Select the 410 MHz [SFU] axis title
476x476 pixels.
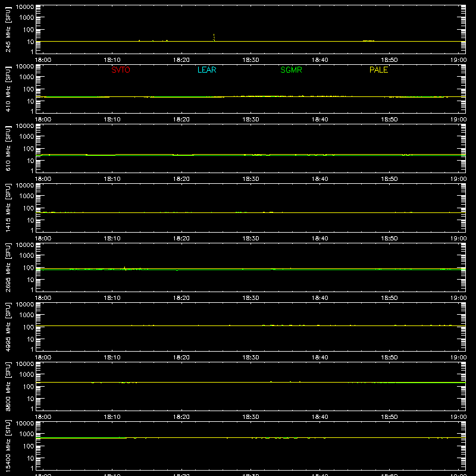pyautogui.click(x=8, y=89)
